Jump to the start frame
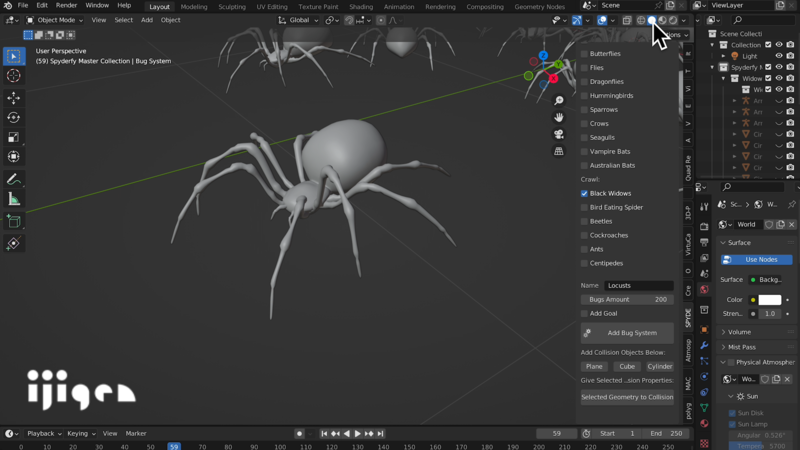800x450 pixels. point(324,434)
